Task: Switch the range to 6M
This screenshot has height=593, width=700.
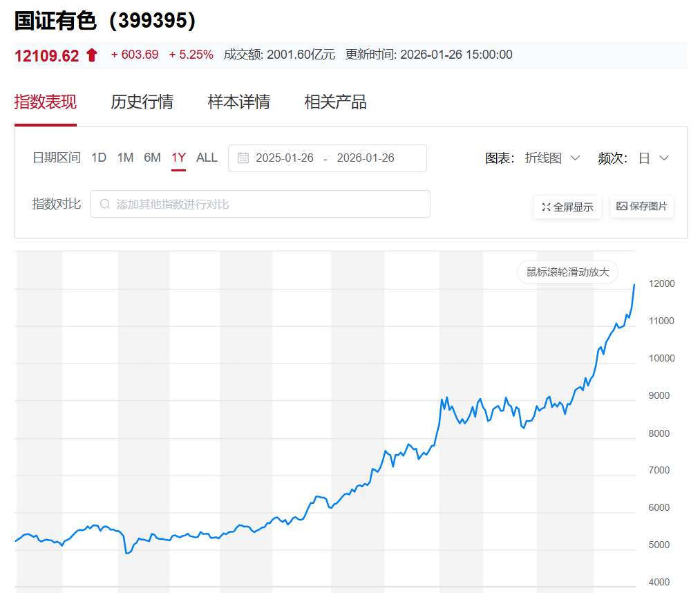Action: pos(152,158)
